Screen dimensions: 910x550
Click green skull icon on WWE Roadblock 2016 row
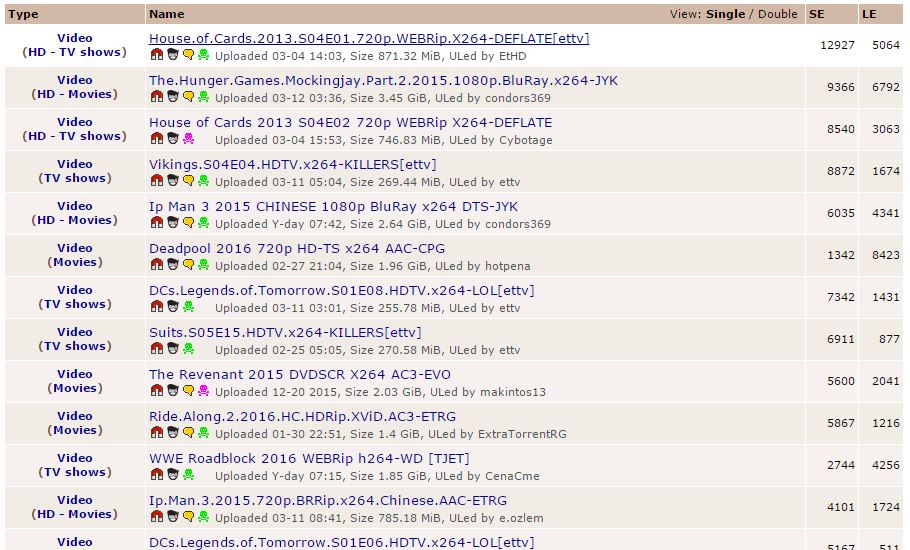point(188,474)
